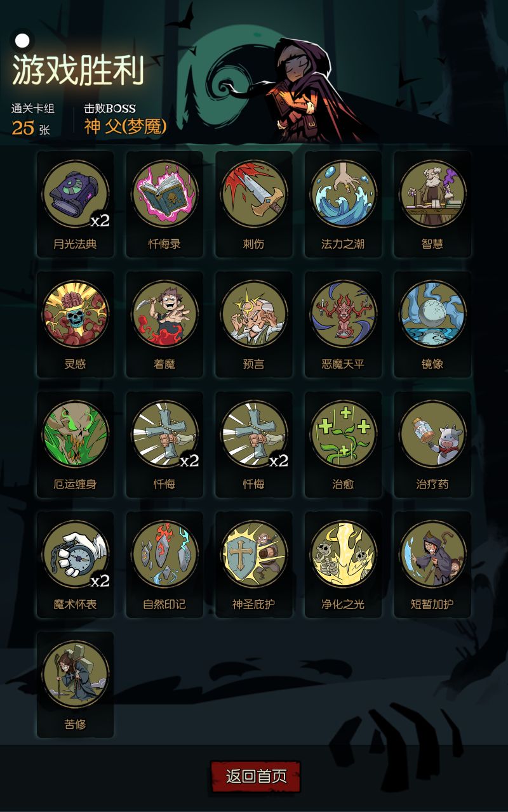The image size is (508, 812).
Task: Open the 着魔 card icon
Action: point(164,324)
